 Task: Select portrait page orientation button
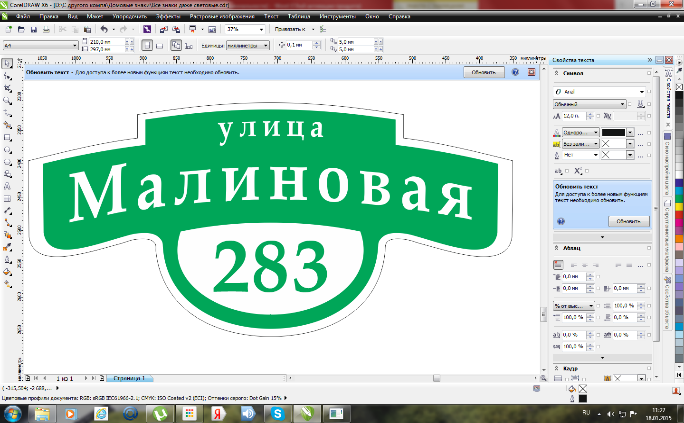(147, 45)
